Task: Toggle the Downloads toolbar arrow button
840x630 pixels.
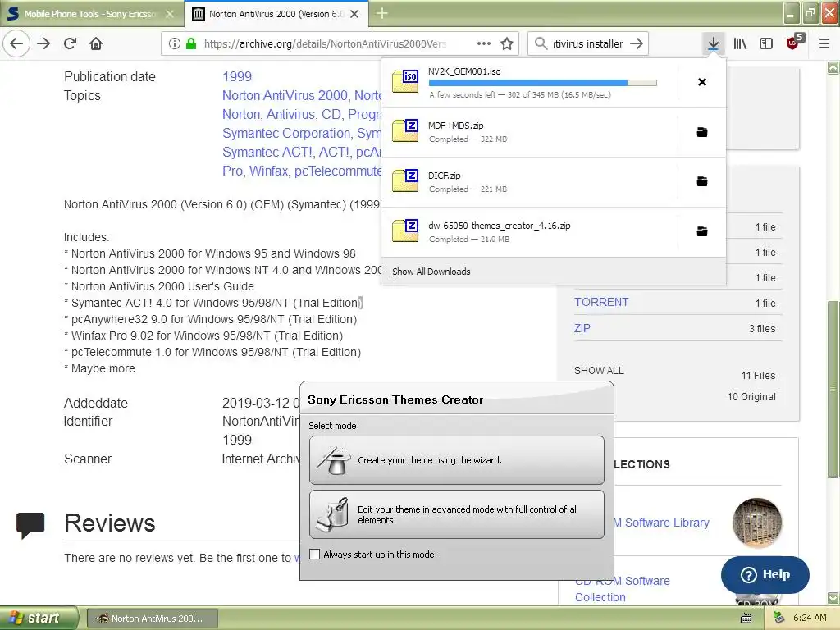Action: click(713, 43)
